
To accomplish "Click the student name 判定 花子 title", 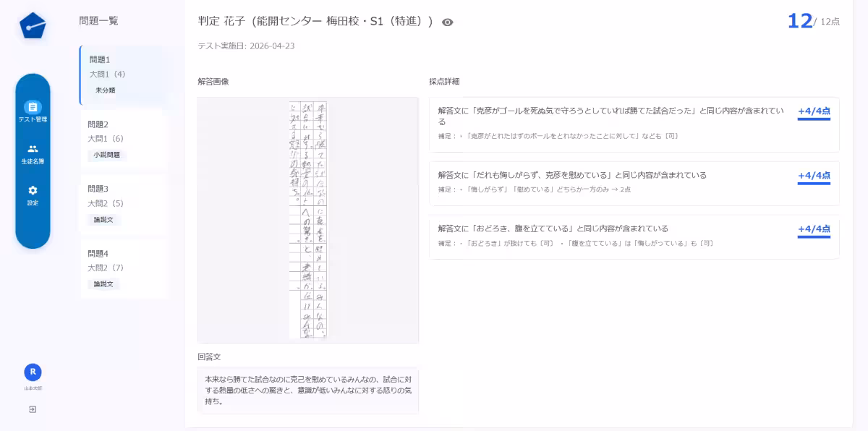I will pyautogui.click(x=315, y=22).
